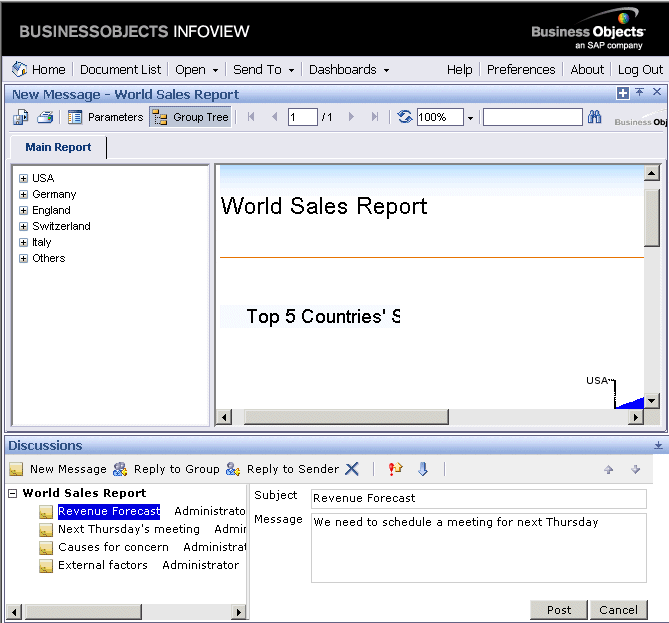Click the export report icon

pos(20,117)
